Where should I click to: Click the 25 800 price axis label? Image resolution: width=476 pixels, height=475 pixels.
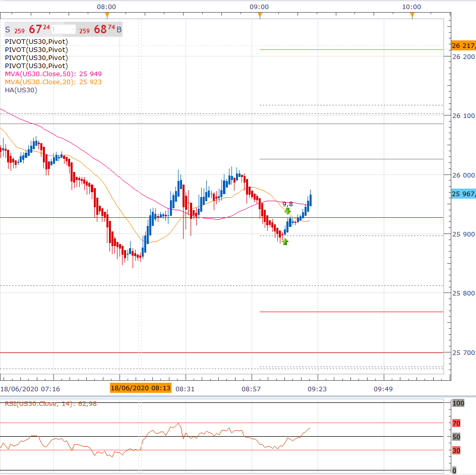463,293
